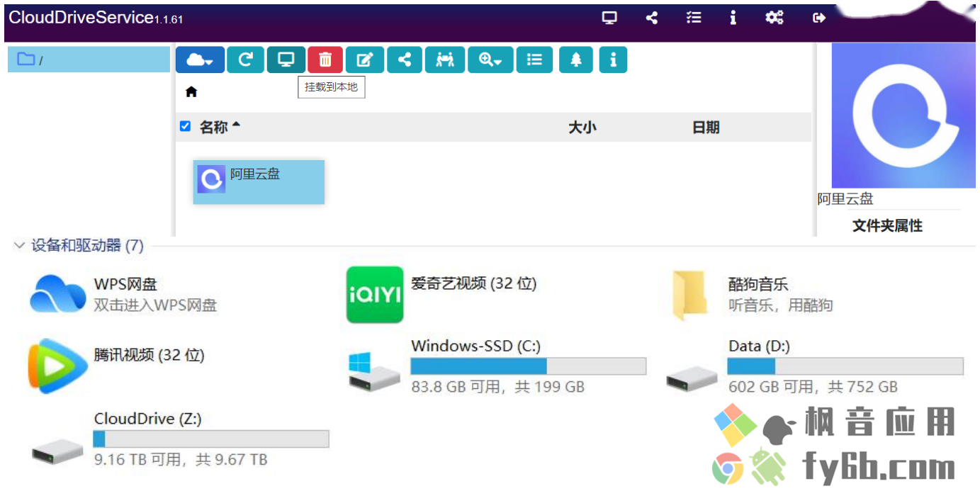
Task: Click the large 阿里云盘 logo preview image
Action: click(x=903, y=115)
